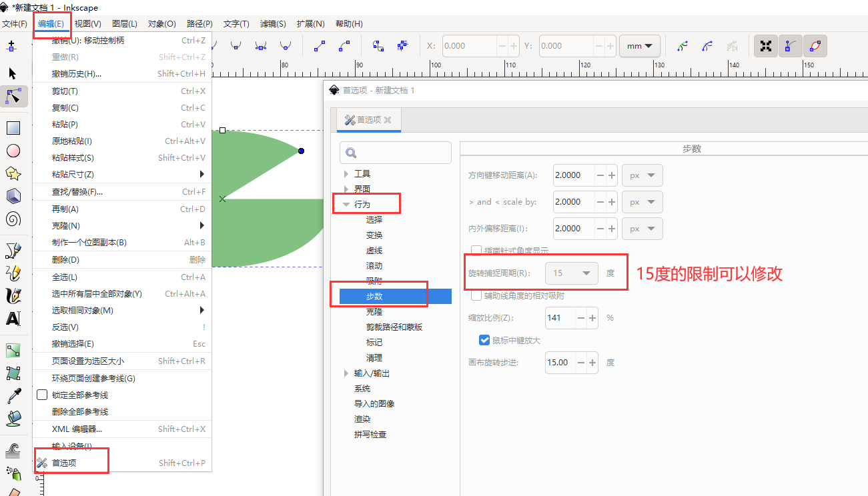Viewport: 868px width, 496px height.
Task: Select 选择 under 行为 in tree
Action: click(374, 220)
